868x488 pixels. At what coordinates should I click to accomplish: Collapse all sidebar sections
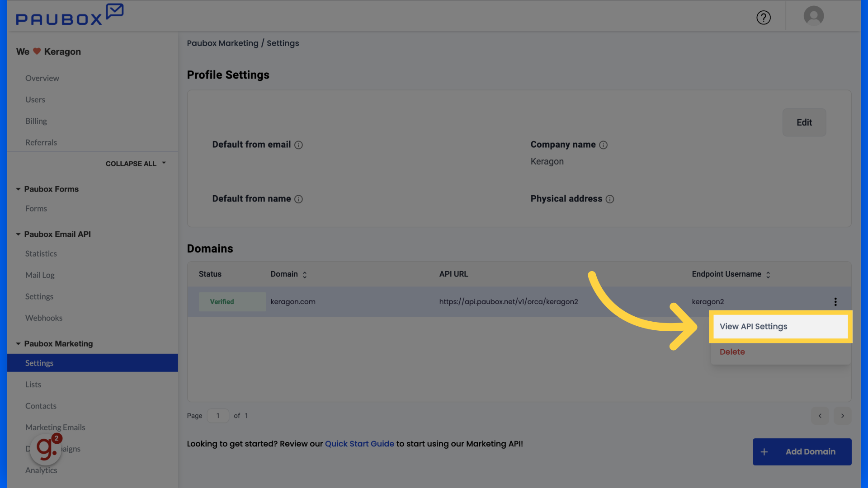136,164
